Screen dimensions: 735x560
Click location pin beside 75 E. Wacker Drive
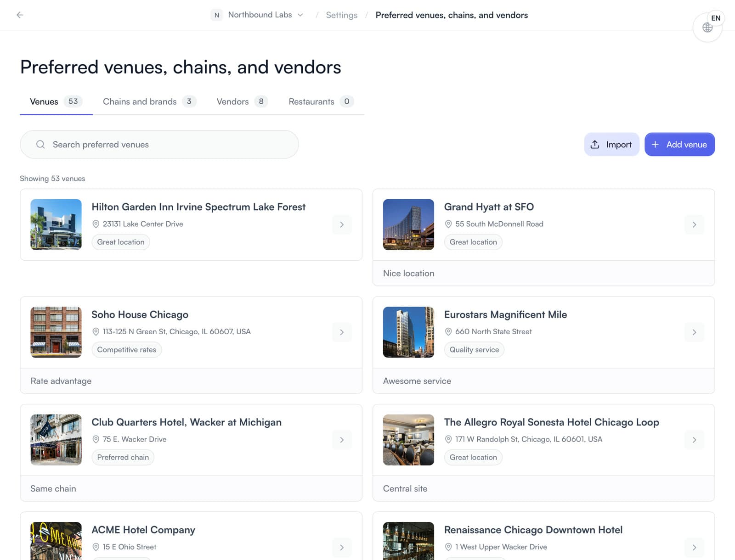point(96,439)
